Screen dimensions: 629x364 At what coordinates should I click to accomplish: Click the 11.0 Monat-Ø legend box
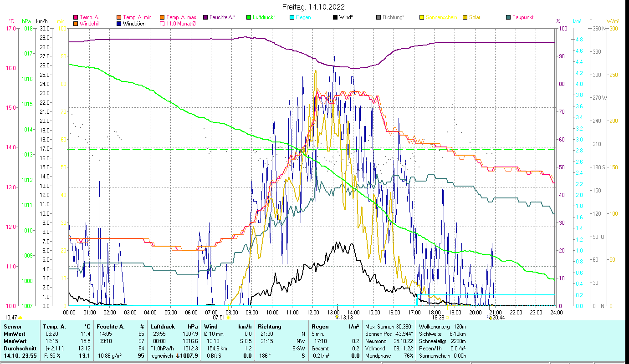(x=162, y=23)
